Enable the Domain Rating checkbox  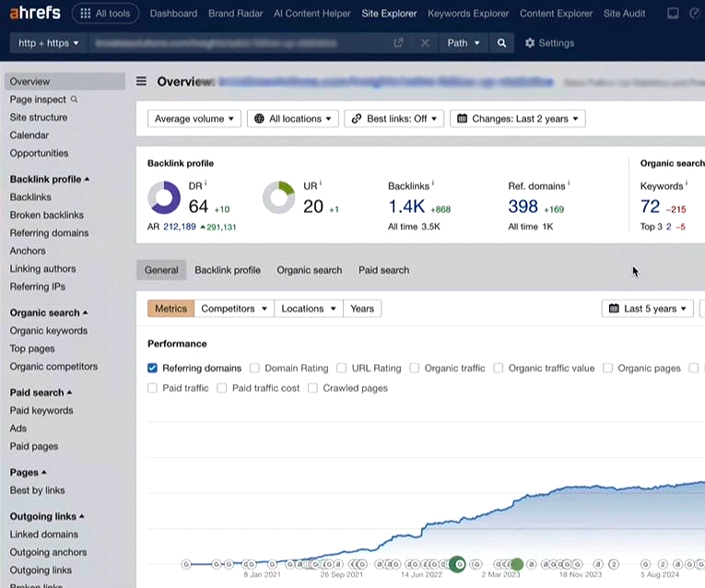255,368
